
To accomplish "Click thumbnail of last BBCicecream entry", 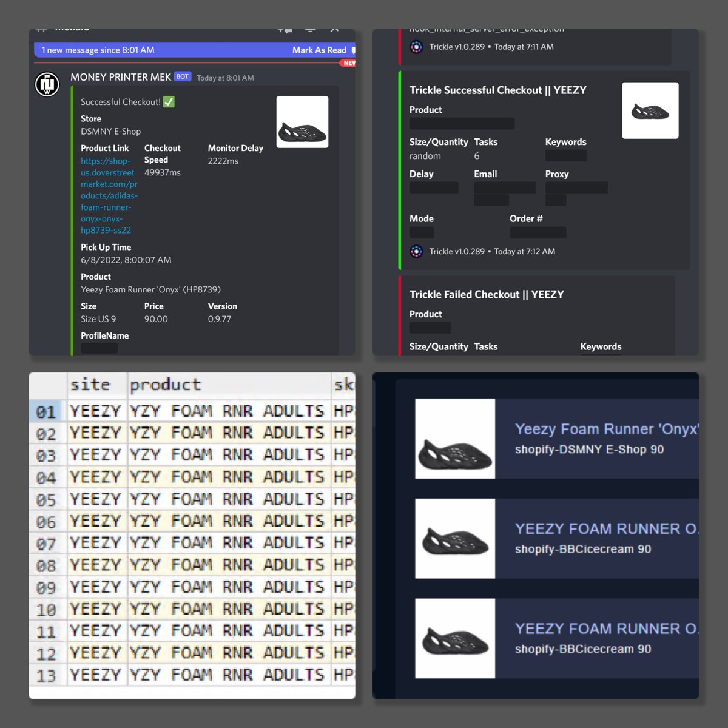I will click(455, 638).
